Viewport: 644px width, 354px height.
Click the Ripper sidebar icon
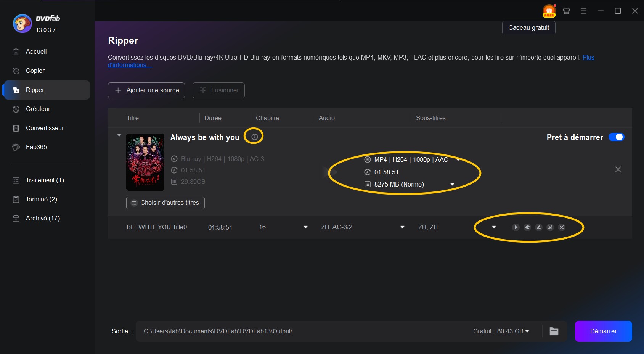tap(16, 90)
